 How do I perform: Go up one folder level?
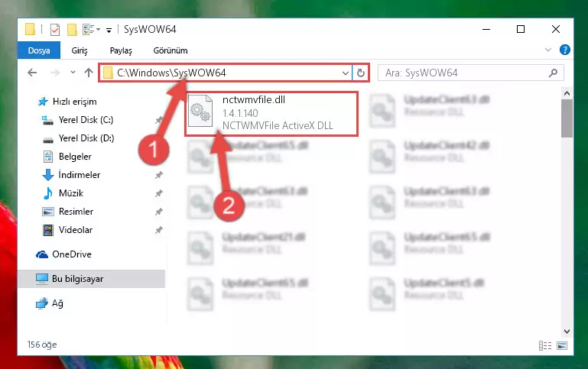(x=89, y=73)
